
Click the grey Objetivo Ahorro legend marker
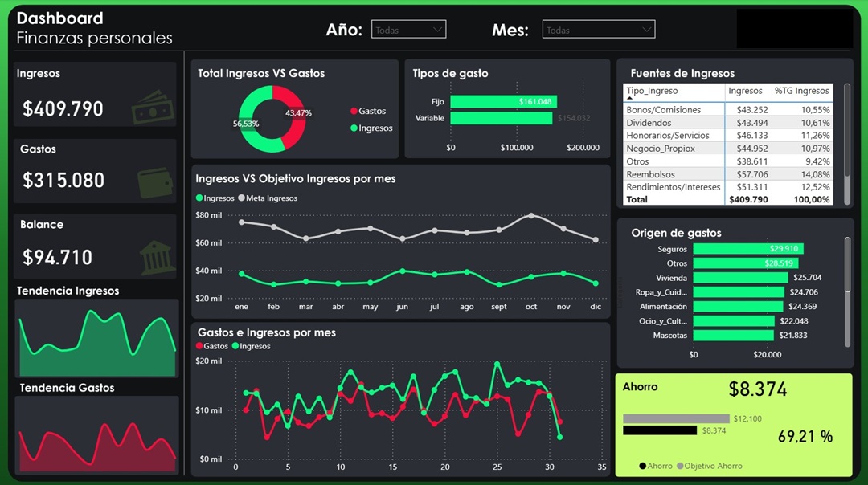(x=681, y=466)
